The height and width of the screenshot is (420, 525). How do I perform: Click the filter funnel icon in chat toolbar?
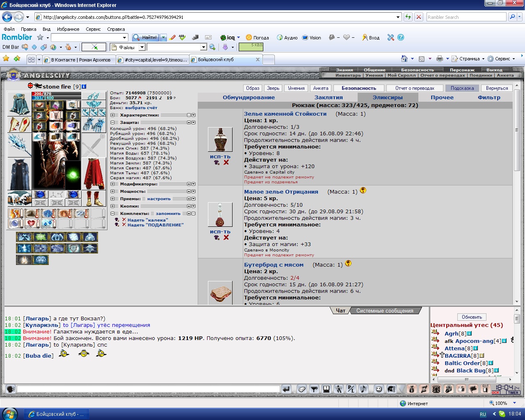click(x=314, y=389)
